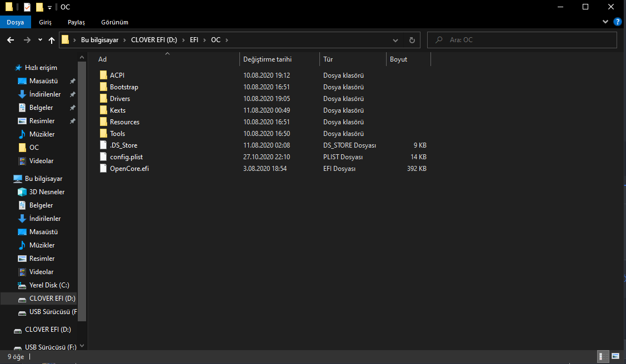Open the Properties quick access icon
The width and height of the screenshot is (626, 364).
26,7
